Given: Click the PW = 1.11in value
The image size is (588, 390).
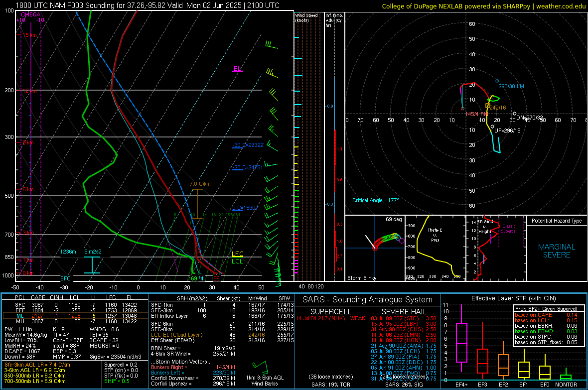Looking at the screenshot, I should pyautogui.click(x=19, y=329).
